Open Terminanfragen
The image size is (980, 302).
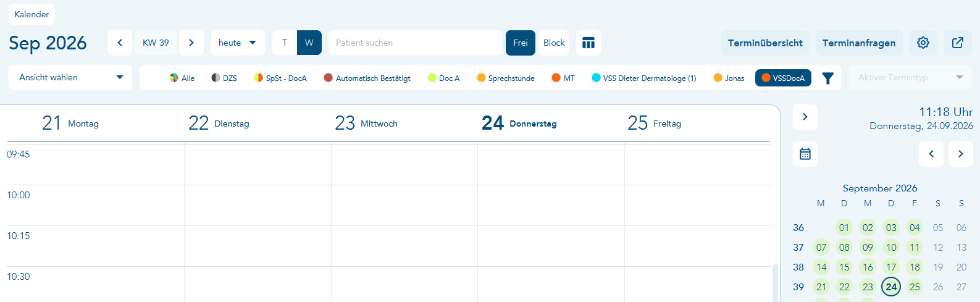[x=859, y=43]
